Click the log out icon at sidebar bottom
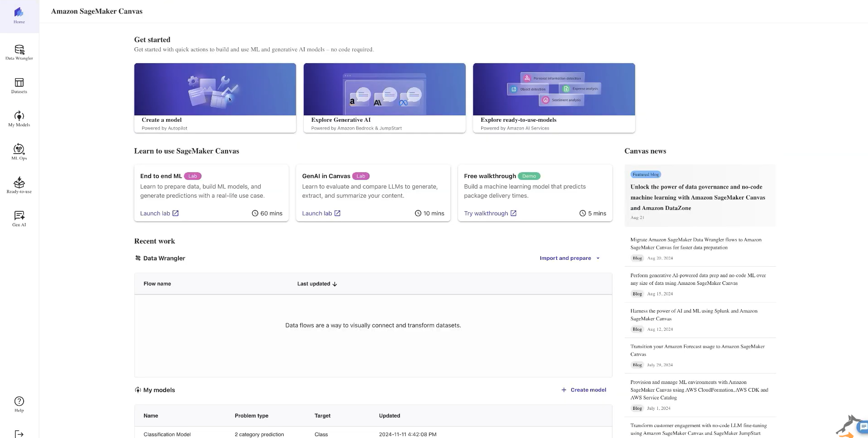This screenshot has height=438, width=868. click(x=19, y=434)
